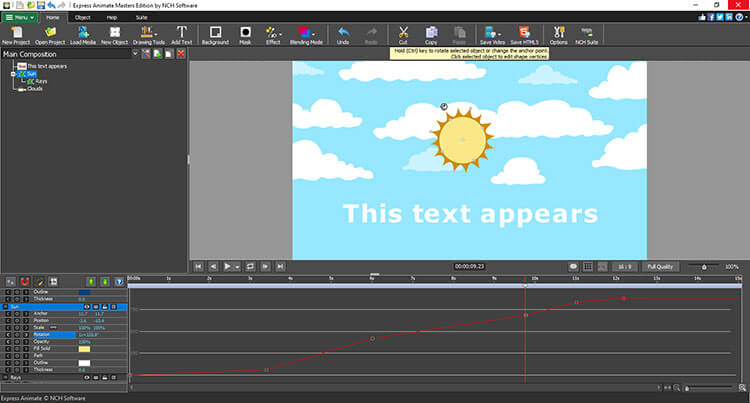
Task: Click Fill Solid yellow color swatch
Action: coord(84,349)
